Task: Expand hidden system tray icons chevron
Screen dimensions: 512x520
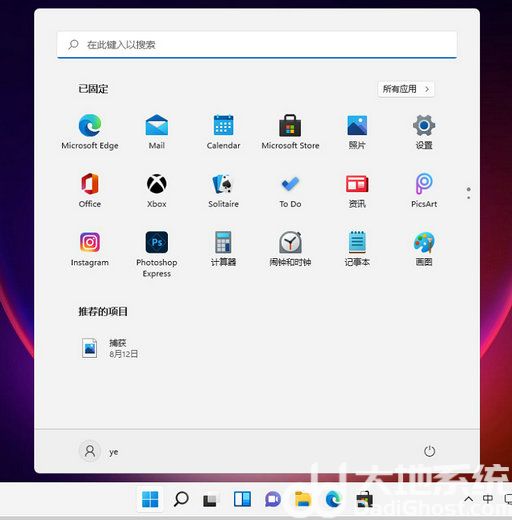Action: tap(468, 499)
